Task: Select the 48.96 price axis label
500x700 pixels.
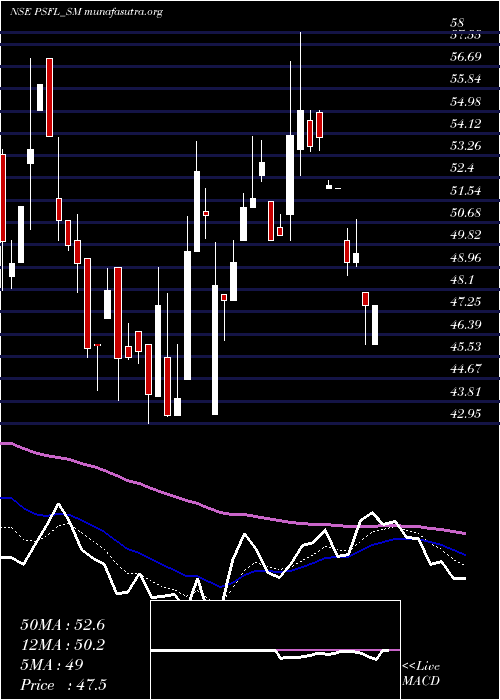Action: click(466, 258)
